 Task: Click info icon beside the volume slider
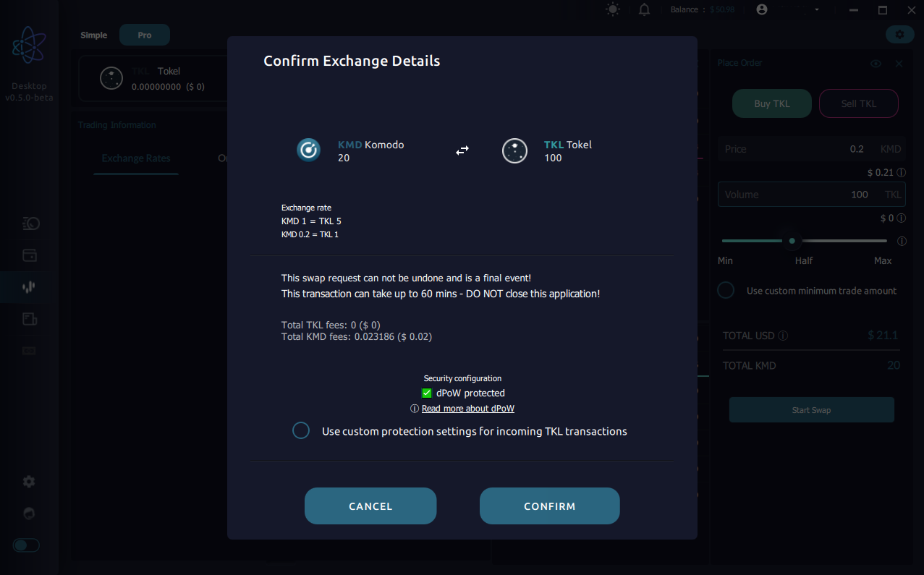click(x=902, y=241)
